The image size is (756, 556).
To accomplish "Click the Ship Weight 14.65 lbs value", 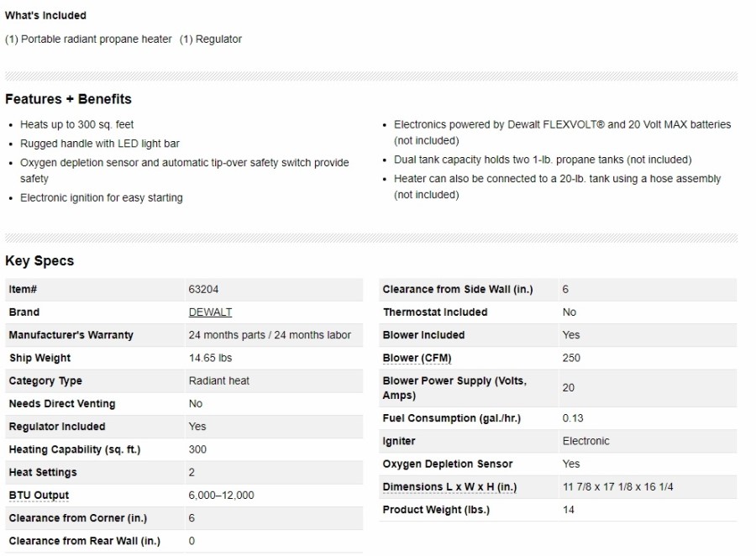I will point(210,358).
